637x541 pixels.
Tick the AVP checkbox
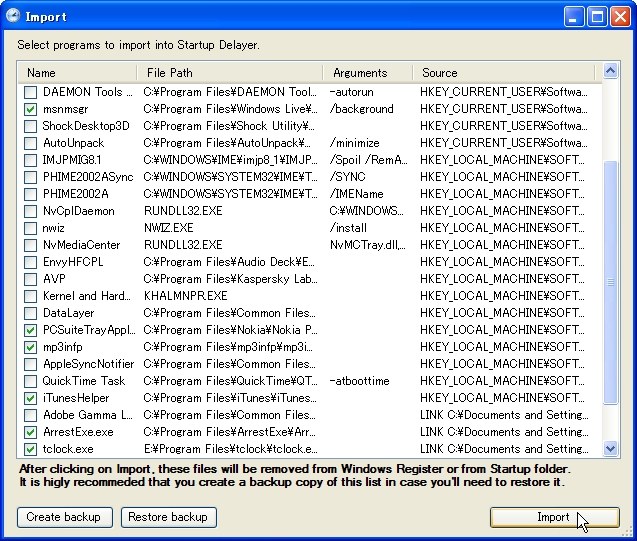[30, 279]
